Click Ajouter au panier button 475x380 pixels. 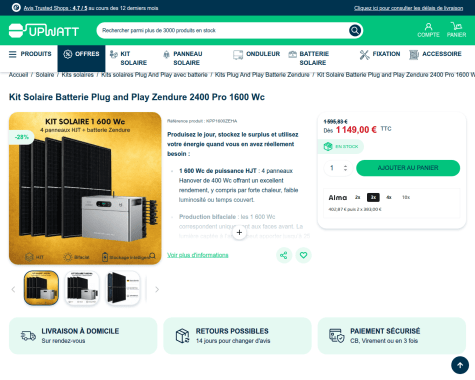click(x=408, y=168)
